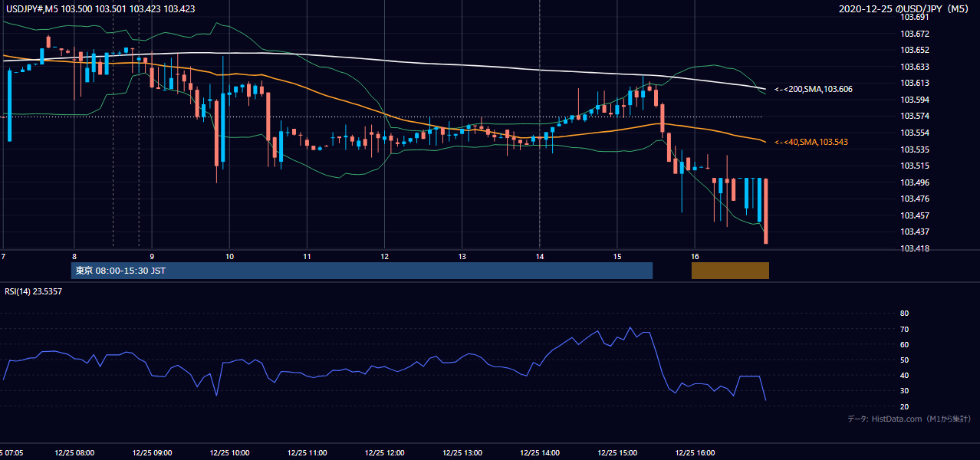Click the tall blue candle at the 7 o'clock open
980x460 pixels.
pyautogui.click(x=9, y=106)
